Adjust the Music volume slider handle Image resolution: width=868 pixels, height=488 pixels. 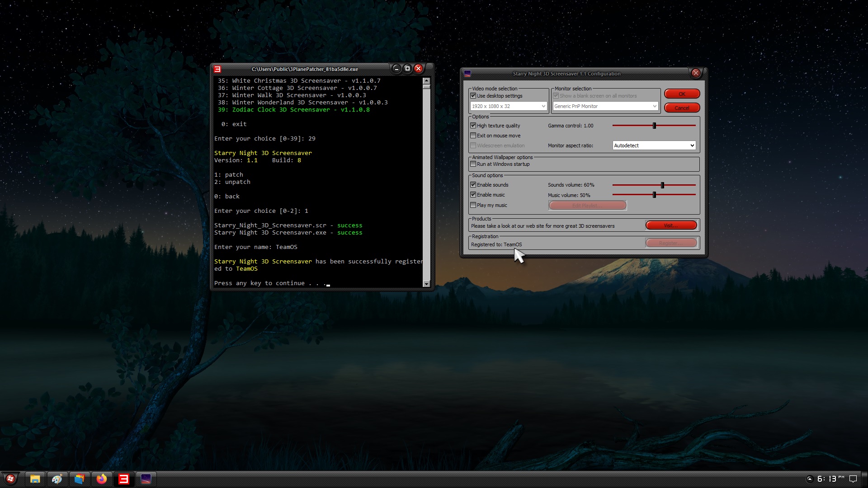[x=654, y=195]
